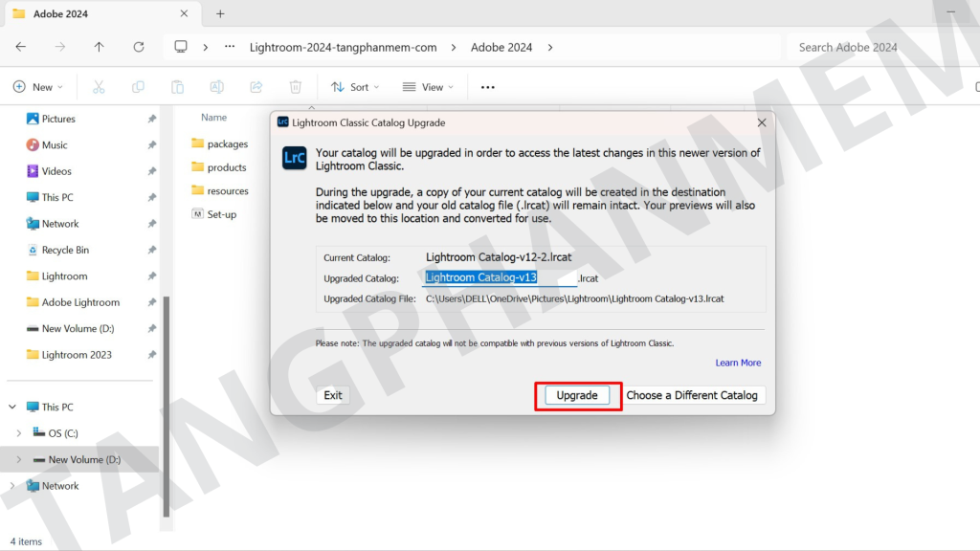Click the Cut scissors icon in toolbar
This screenshot has width=980, height=551.
point(98,87)
